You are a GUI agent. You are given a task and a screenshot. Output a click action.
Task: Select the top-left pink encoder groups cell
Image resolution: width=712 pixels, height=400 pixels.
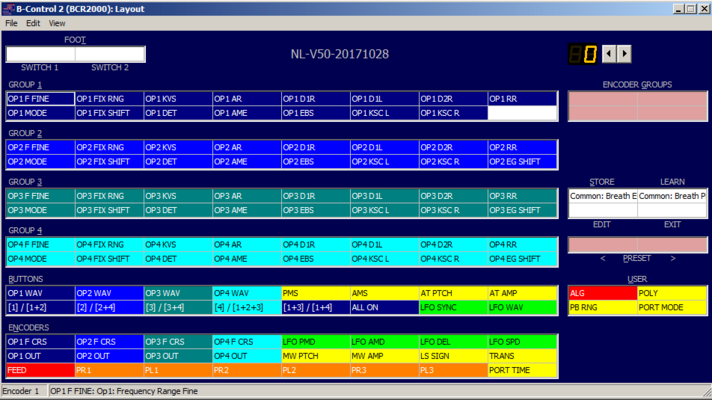pyautogui.click(x=603, y=99)
